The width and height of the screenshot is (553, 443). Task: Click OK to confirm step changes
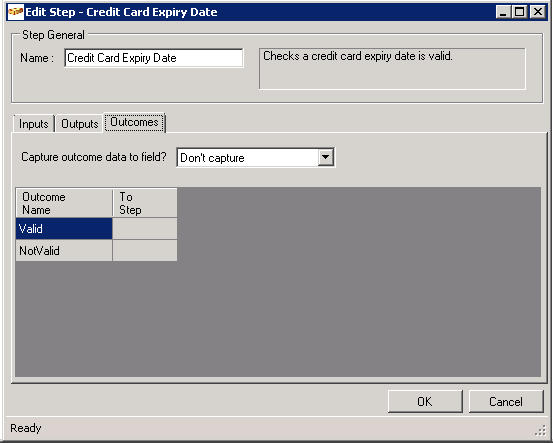[x=425, y=401]
